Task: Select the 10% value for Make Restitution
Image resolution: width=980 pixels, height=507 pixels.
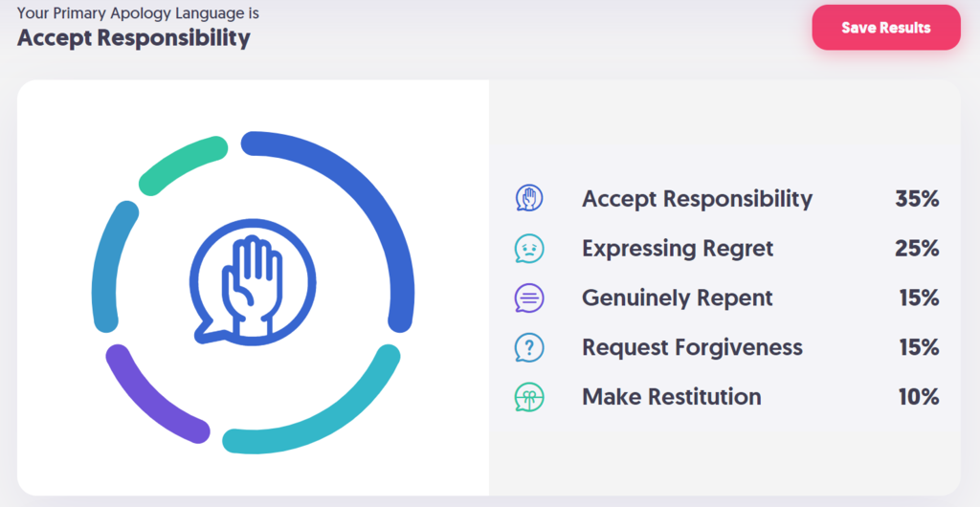Action: coord(919,396)
